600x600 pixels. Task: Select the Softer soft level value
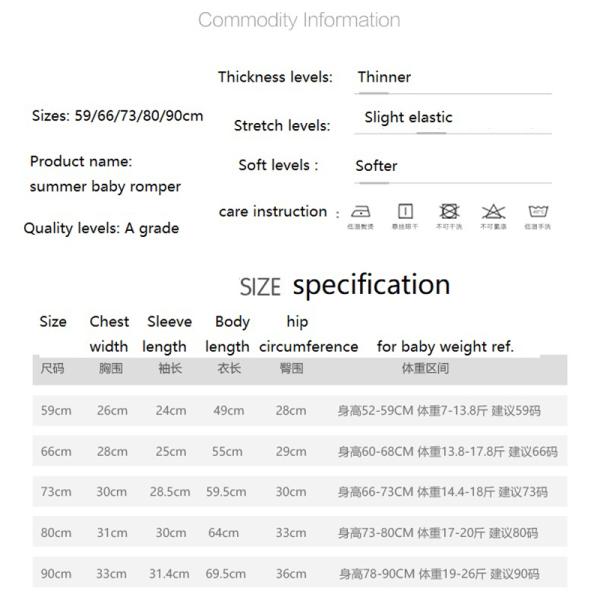(x=376, y=166)
